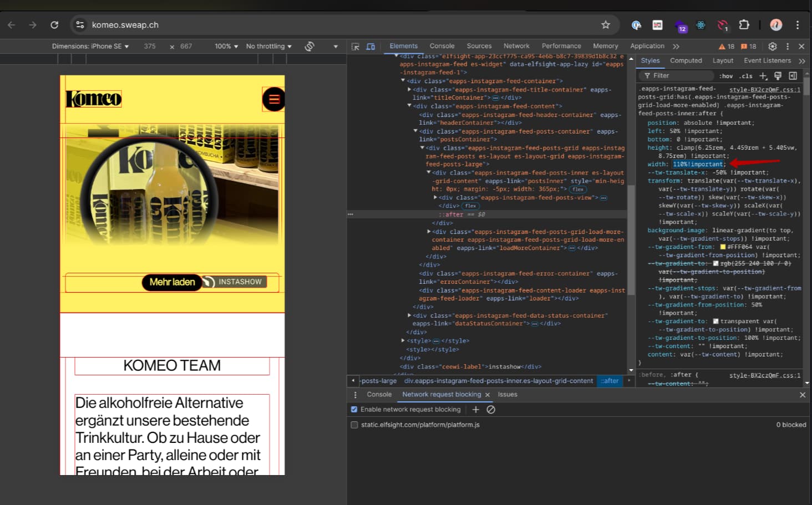Viewport: 812px width, 505px height.
Task: Reload the page
Action: (x=54, y=25)
